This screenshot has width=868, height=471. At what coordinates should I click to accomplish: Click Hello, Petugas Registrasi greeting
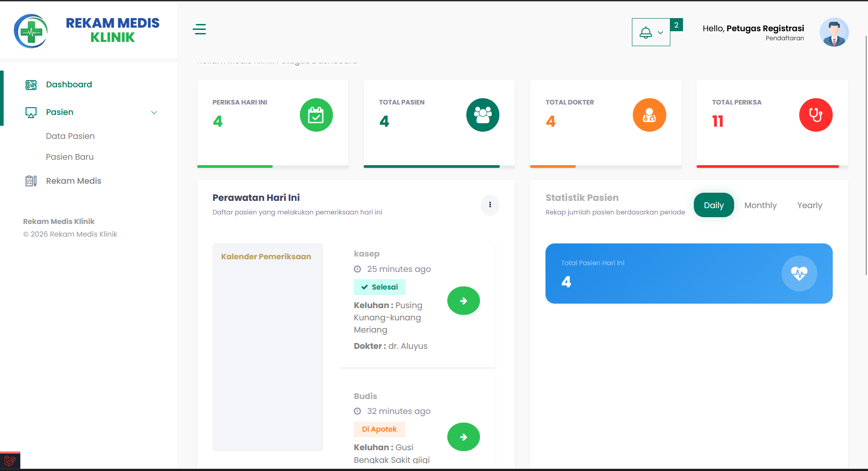pyautogui.click(x=753, y=29)
